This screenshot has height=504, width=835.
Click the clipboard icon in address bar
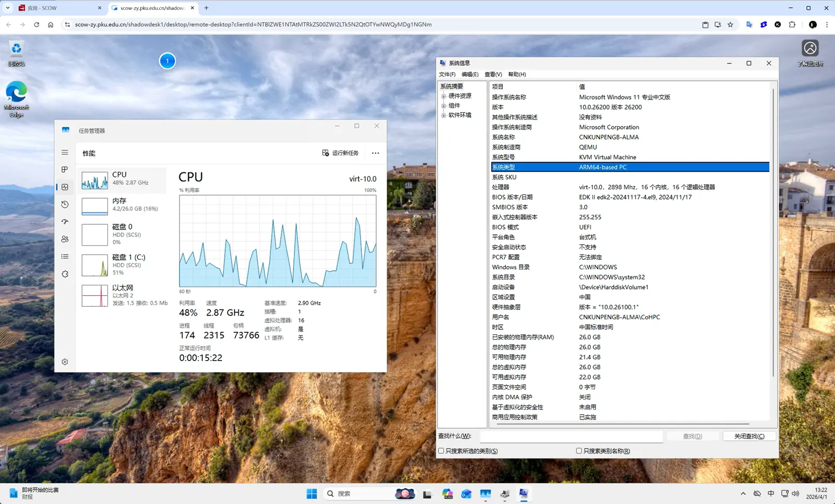[705, 25]
